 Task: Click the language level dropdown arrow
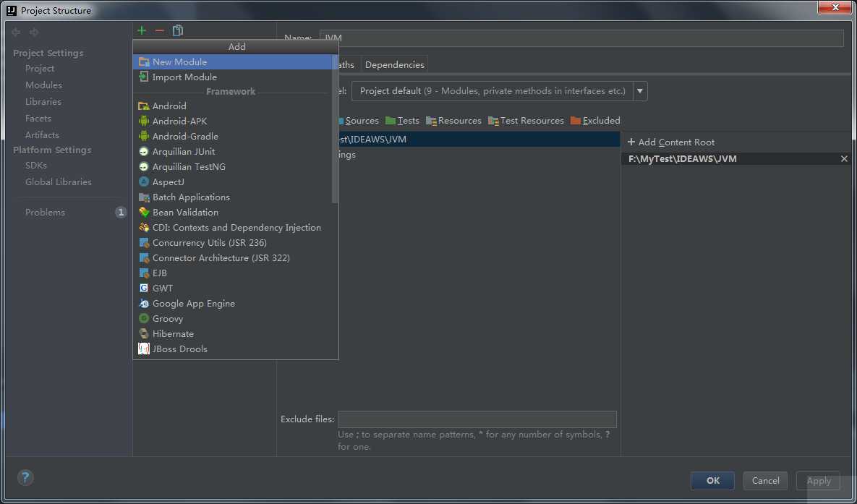640,90
